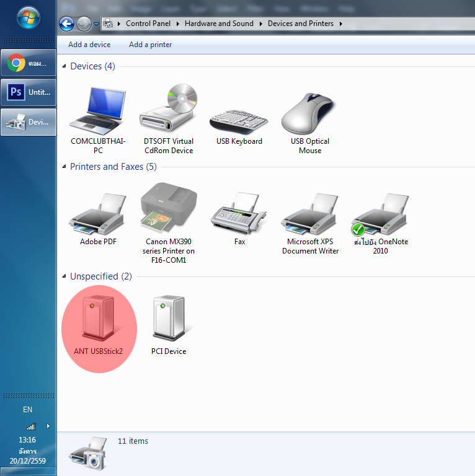
Task: Select the COMCLUBTHAI-PC laptop icon
Action: (x=98, y=111)
